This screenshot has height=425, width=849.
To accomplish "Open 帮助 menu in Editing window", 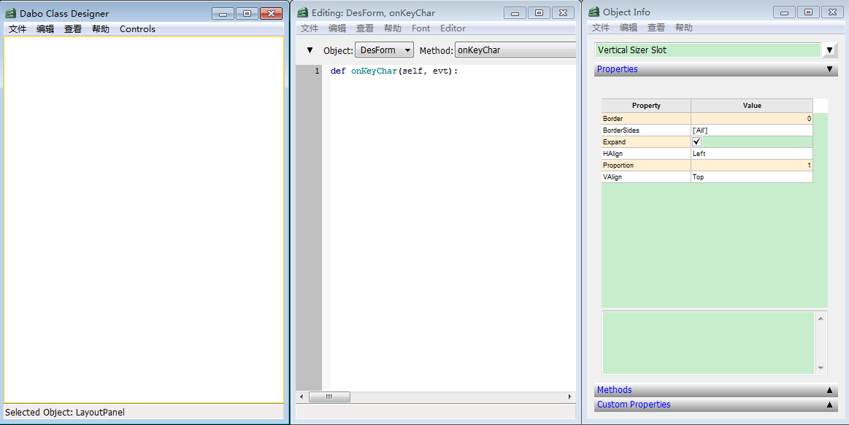I will coord(393,28).
